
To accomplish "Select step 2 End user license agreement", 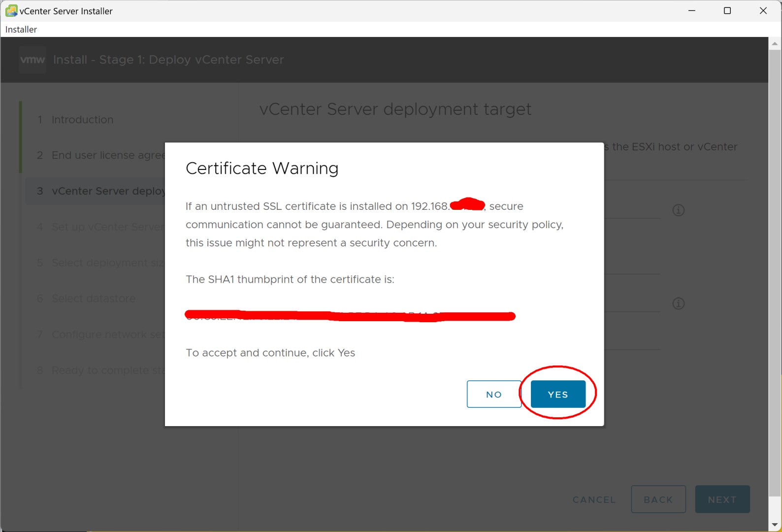I will (x=101, y=155).
